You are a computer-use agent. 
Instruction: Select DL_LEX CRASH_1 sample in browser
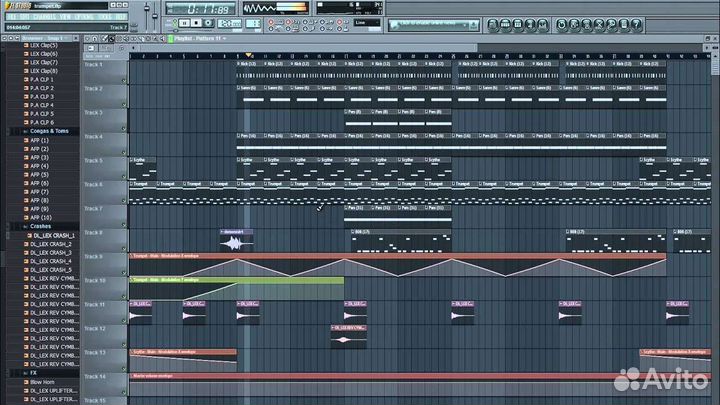[x=52, y=235]
